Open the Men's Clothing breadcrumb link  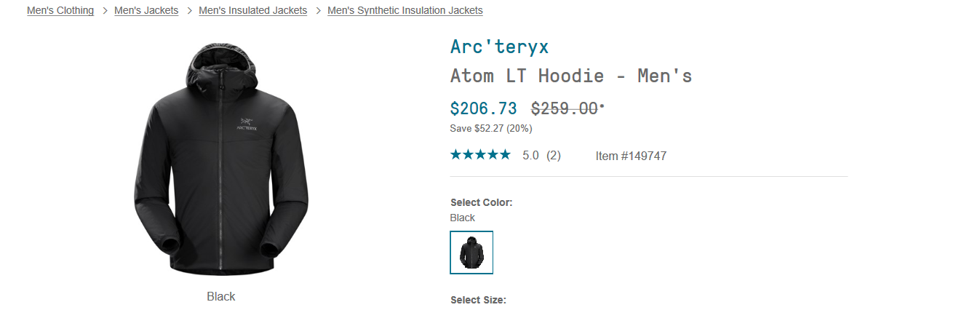click(x=60, y=10)
